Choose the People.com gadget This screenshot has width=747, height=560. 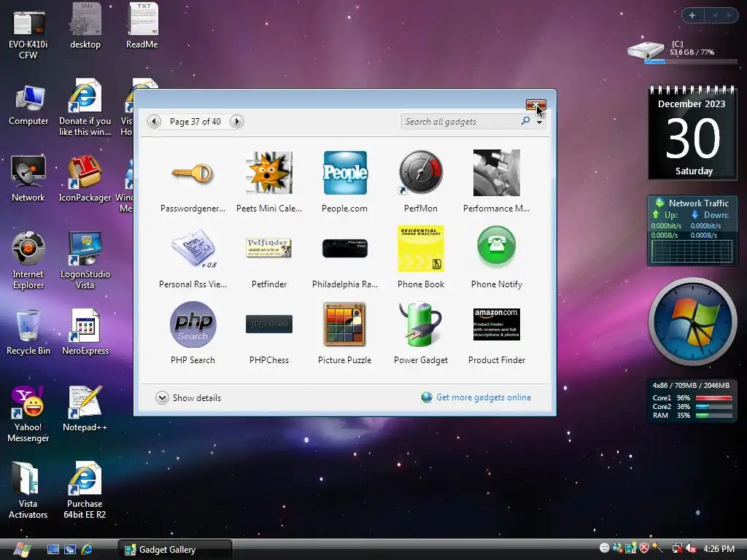345,173
